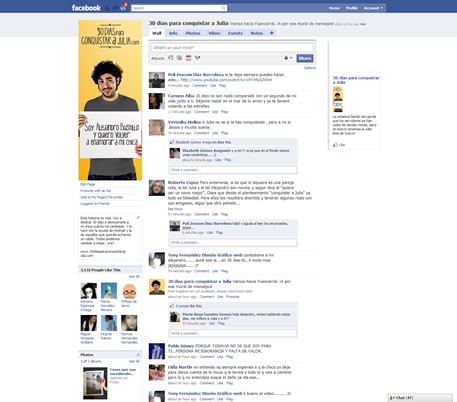The image size is (457, 402).
Task: Switch to the Info tab
Action: 173,33
